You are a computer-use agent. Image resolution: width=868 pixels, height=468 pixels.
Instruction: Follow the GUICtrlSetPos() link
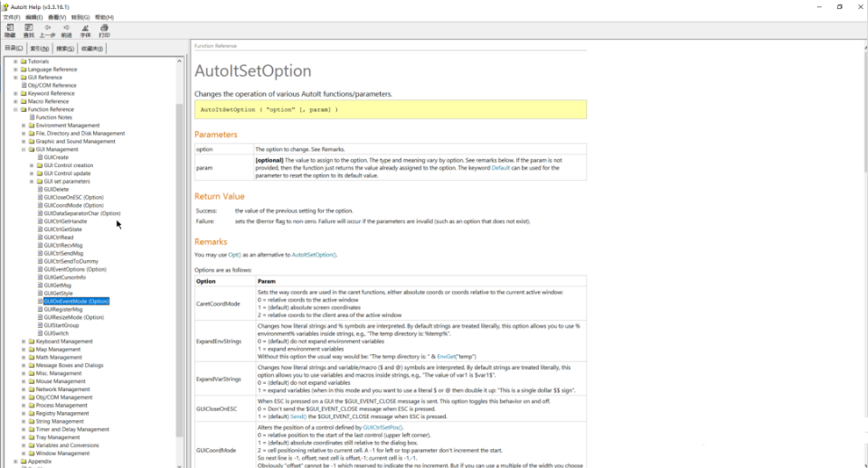point(382,427)
